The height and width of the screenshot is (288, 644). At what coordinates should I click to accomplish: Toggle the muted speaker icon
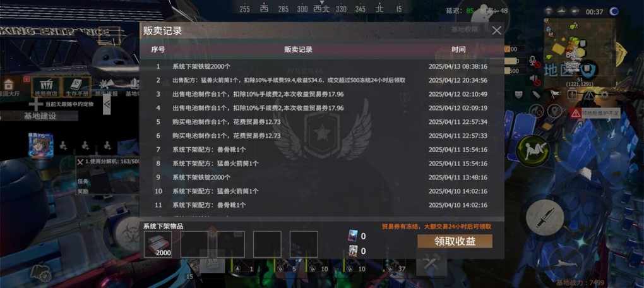(535, 79)
